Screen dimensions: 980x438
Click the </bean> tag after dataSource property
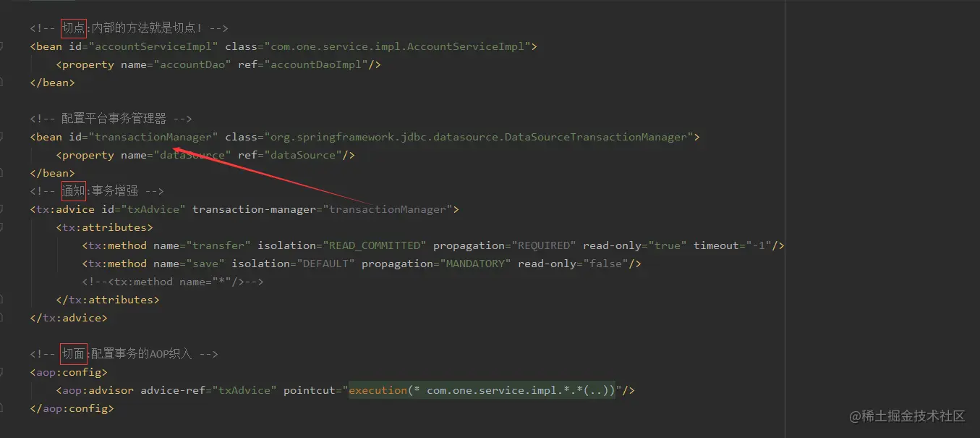(x=53, y=173)
